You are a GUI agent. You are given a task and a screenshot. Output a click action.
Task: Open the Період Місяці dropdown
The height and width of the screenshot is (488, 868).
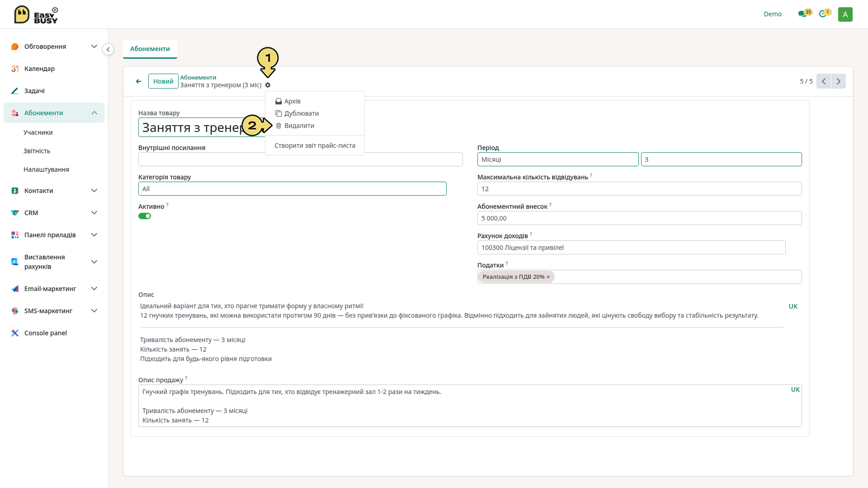[558, 160]
